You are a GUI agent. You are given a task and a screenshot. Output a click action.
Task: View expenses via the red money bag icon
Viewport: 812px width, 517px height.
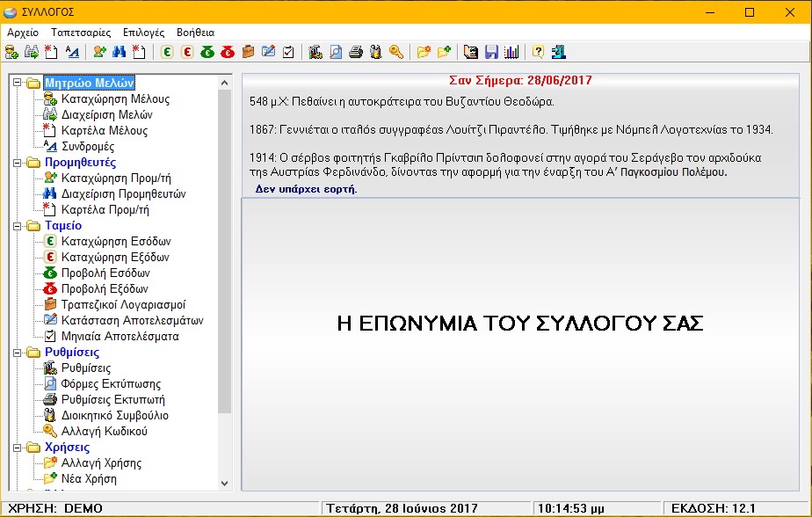tap(228, 51)
